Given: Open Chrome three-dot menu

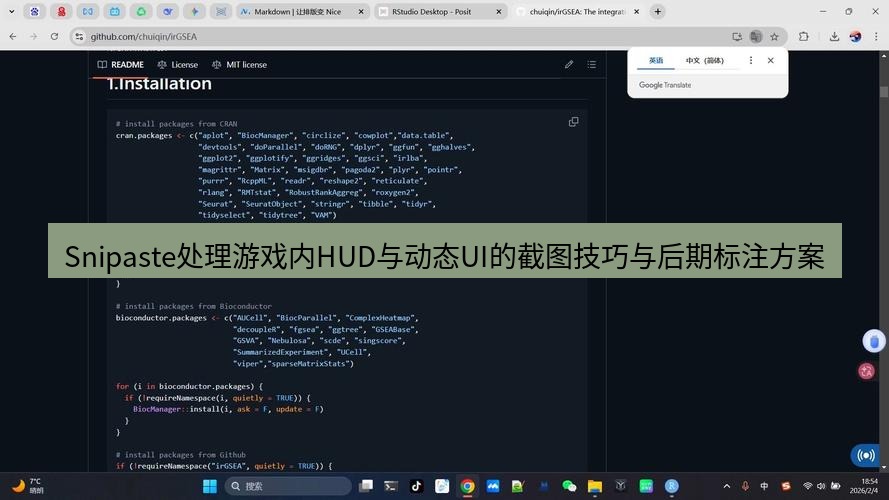Looking at the screenshot, I should pyautogui.click(x=876, y=36).
